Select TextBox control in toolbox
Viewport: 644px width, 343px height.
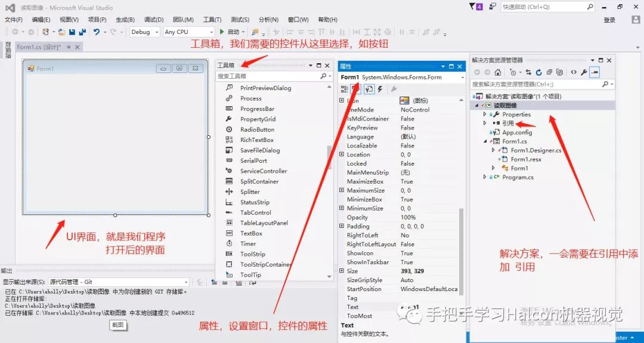pyautogui.click(x=252, y=233)
